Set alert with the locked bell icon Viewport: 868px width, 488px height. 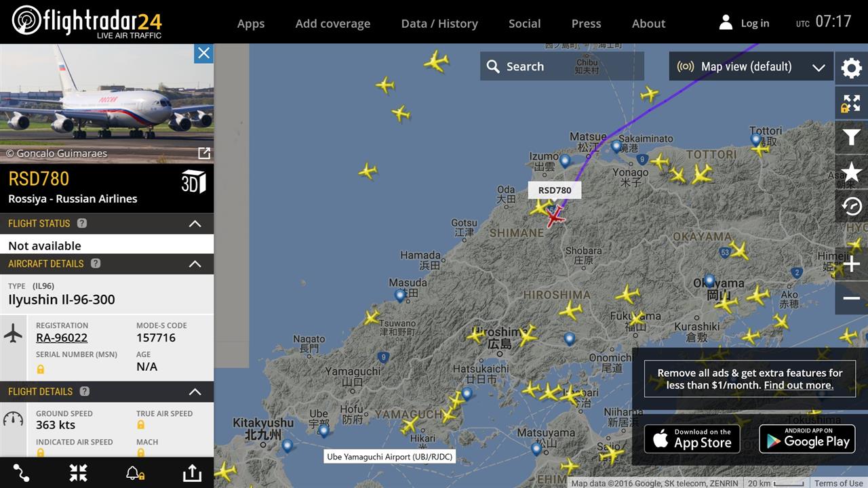coord(135,473)
